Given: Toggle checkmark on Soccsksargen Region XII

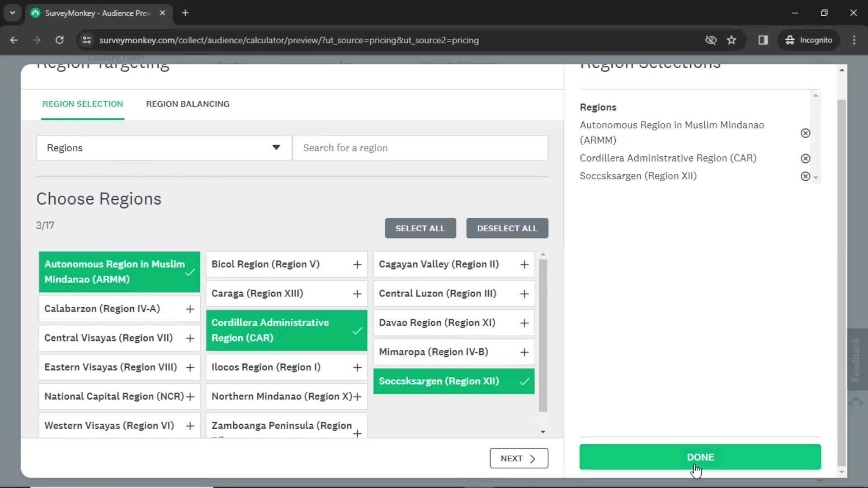Looking at the screenshot, I should click(x=523, y=381).
